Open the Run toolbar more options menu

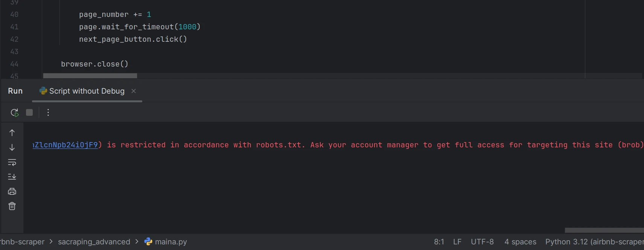click(48, 112)
